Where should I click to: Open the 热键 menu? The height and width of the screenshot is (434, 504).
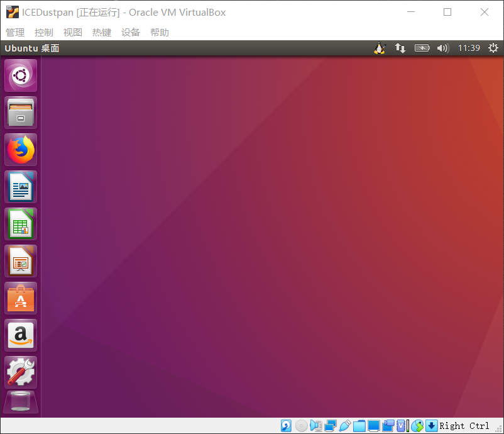tap(102, 33)
